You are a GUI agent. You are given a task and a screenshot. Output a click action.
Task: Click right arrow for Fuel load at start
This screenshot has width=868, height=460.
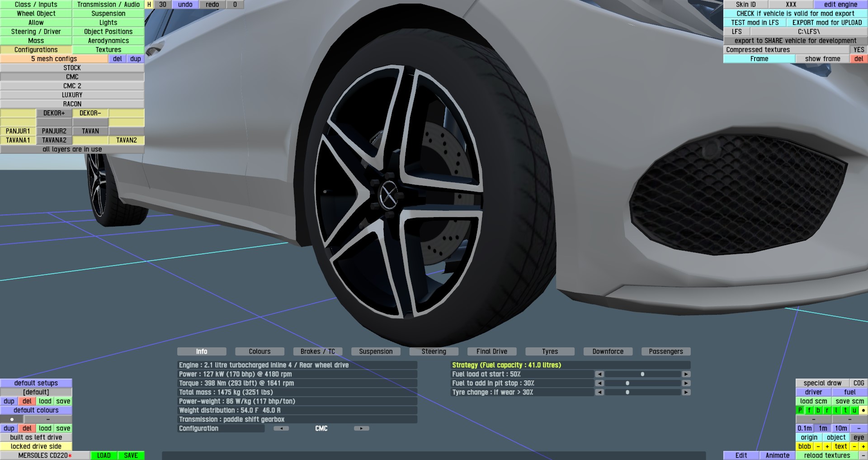click(x=686, y=374)
